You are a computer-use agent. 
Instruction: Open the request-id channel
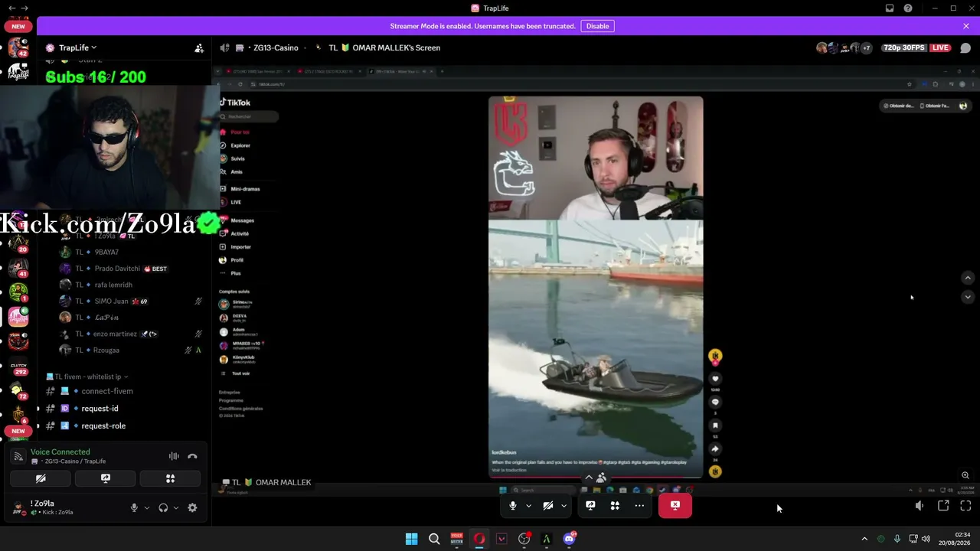tap(100, 409)
